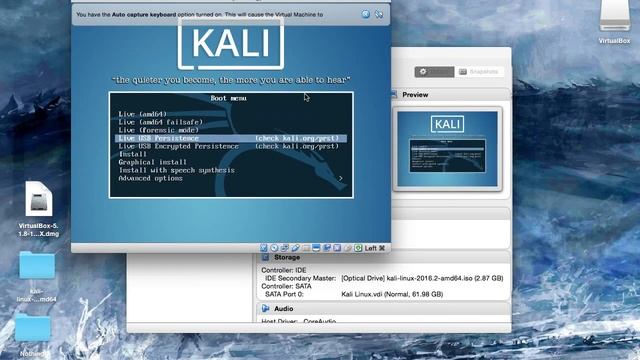Image resolution: width=640 pixels, height=360 pixels.
Task: Click the Preview section monitor icon
Action: 394,95
